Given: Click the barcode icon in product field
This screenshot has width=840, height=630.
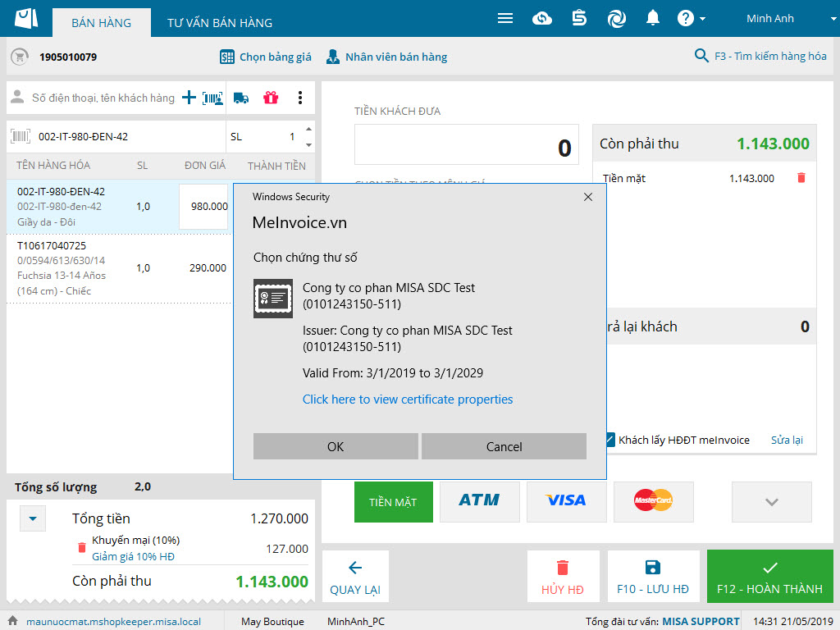Looking at the screenshot, I should (x=21, y=137).
